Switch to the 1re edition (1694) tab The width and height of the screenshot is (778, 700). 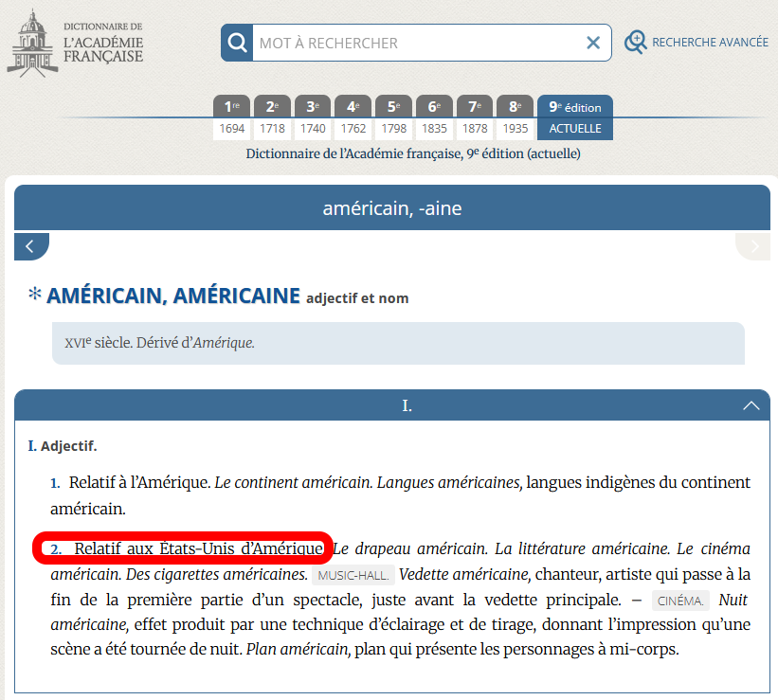(x=232, y=117)
